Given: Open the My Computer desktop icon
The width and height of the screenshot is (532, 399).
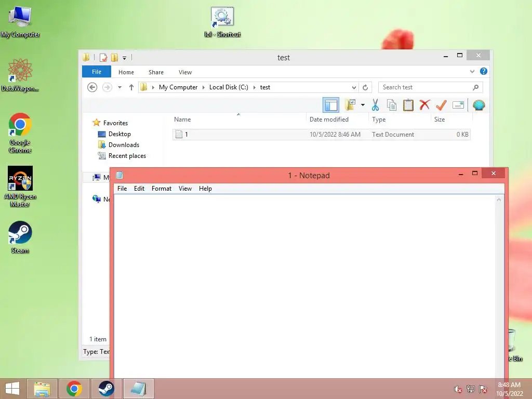Looking at the screenshot, I should (x=20, y=22).
